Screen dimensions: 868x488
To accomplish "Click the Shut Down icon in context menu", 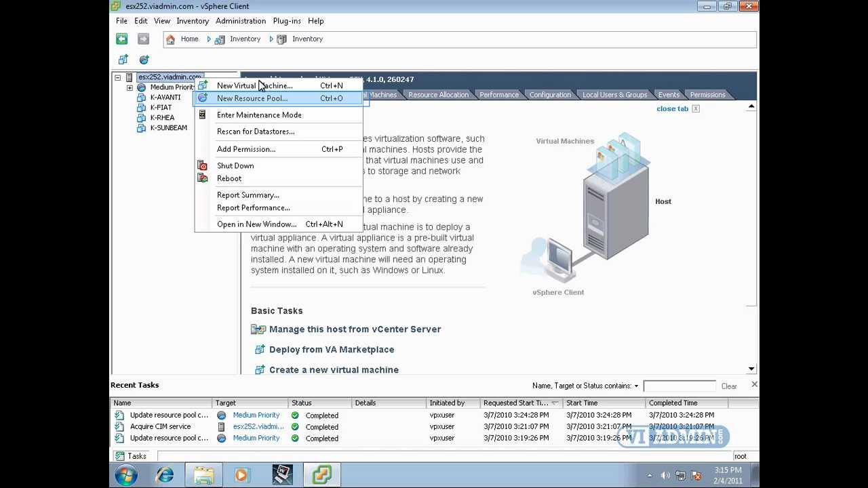I will [202, 165].
